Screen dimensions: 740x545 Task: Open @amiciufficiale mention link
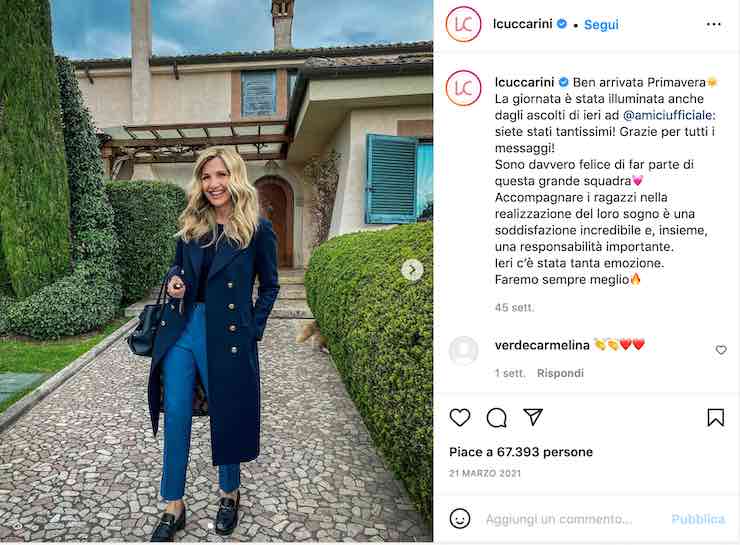669,115
